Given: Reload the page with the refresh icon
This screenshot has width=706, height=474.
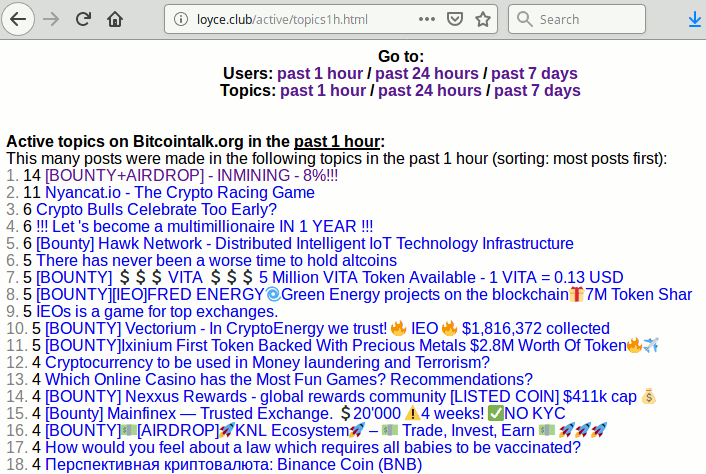Looking at the screenshot, I should tap(83, 19).
